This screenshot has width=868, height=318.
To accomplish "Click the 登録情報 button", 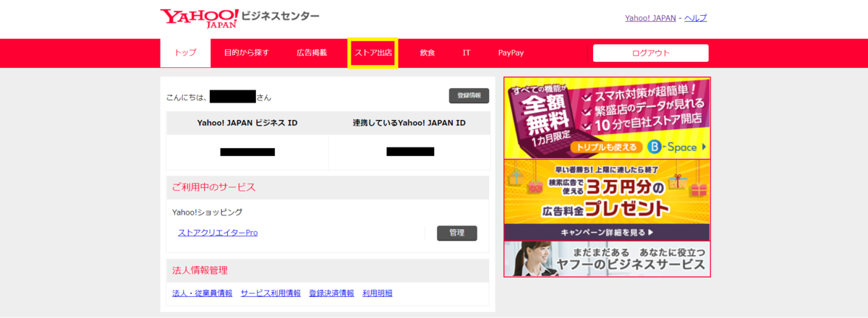I will point(469,96).
